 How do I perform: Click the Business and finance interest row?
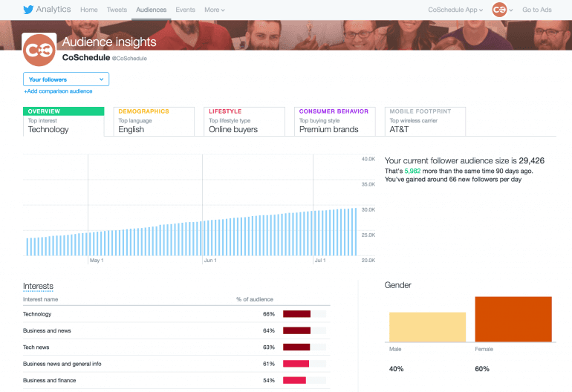point(177,380)
